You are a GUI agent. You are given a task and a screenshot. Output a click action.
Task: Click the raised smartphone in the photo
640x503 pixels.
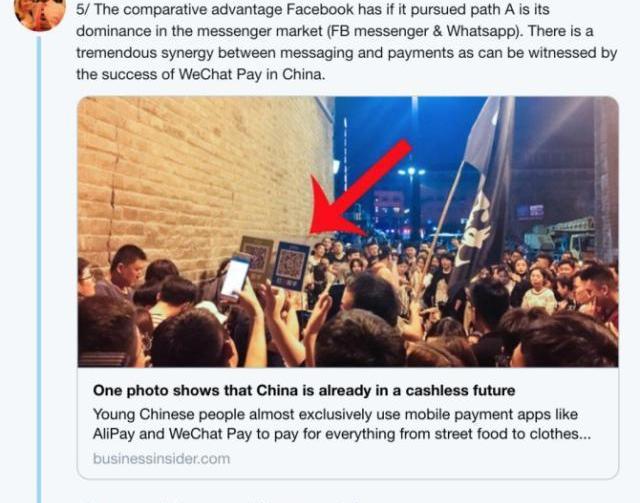pyautogui.click(x=235, y=278)
